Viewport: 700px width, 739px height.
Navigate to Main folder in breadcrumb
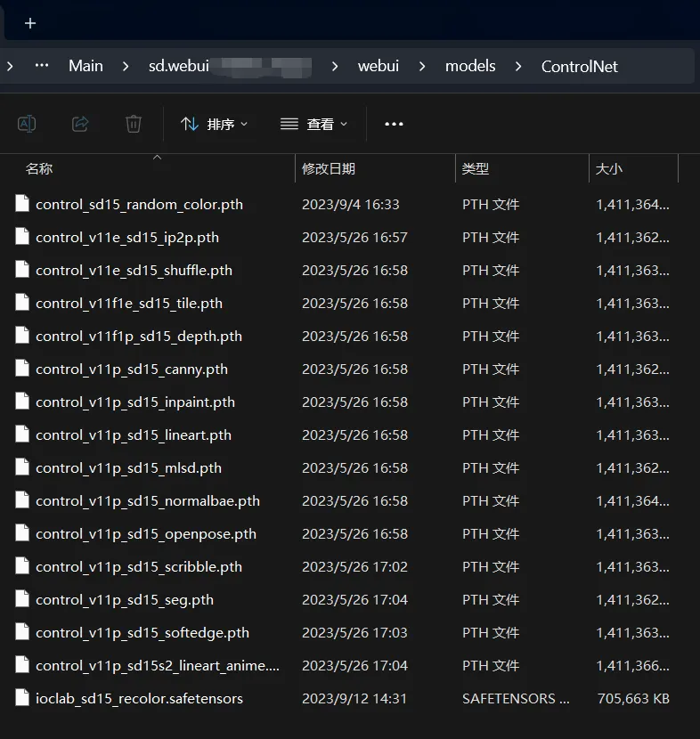click(x=85, y=66)
